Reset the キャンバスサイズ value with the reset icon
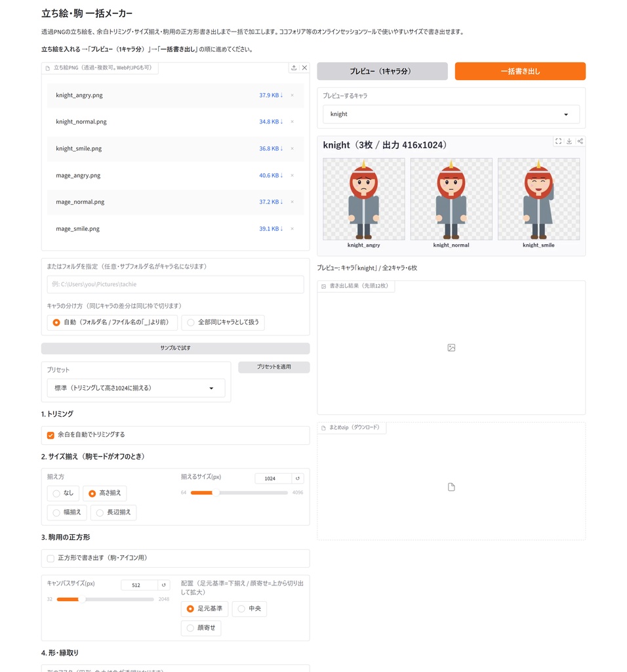The height and width of the screenshot is (672, 627). 163,585
